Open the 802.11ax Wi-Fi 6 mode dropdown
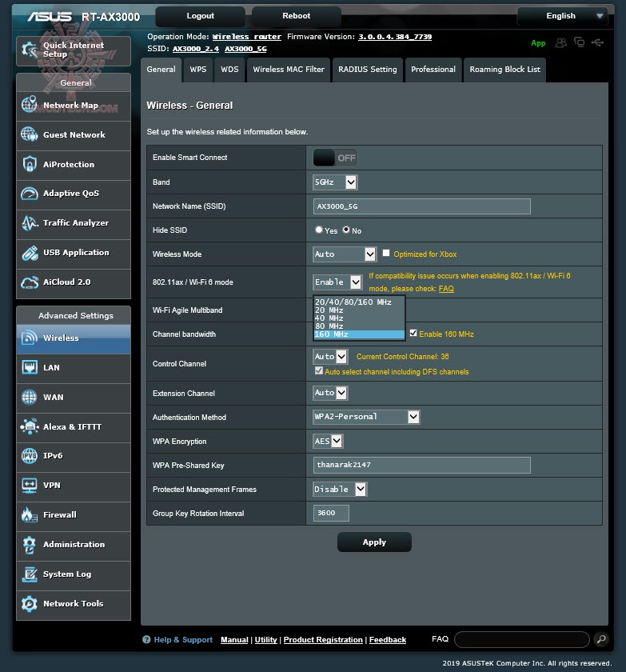 click(x=338, y=282)
